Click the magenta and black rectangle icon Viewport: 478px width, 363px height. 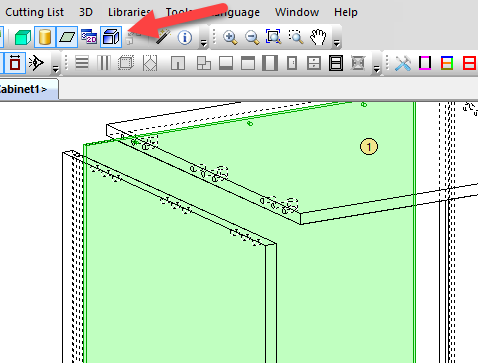[x=425, y=63]
